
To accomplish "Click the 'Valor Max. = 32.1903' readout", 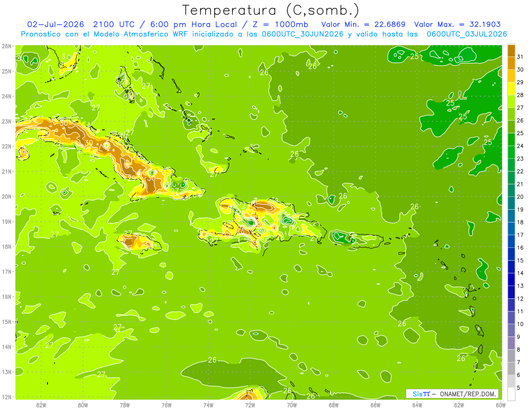I will [458, 24].
